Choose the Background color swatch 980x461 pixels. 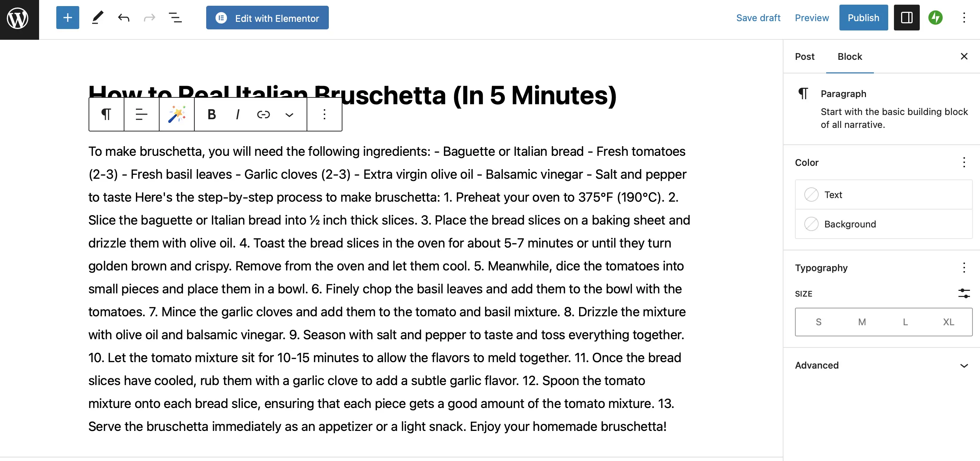[x=884, y=224]
